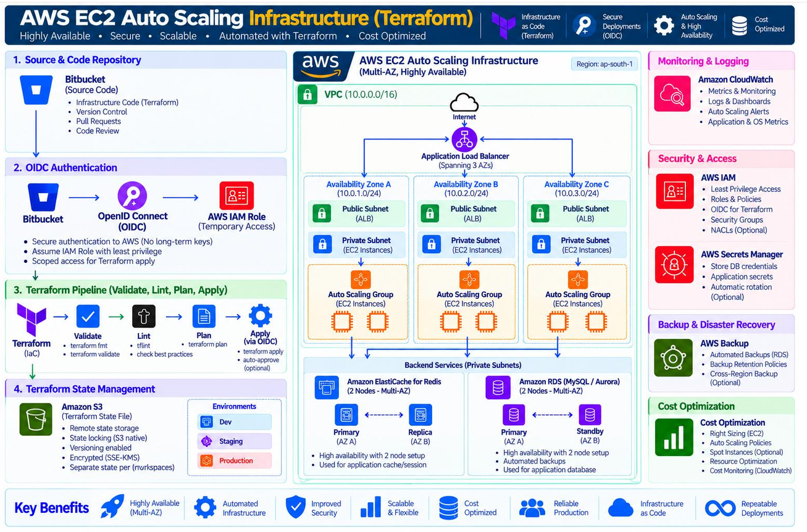Select the Amazon S3 bucket icon
Image resolution: width=807 pixels, height=532 pixels.
click(x=36, y=420)
